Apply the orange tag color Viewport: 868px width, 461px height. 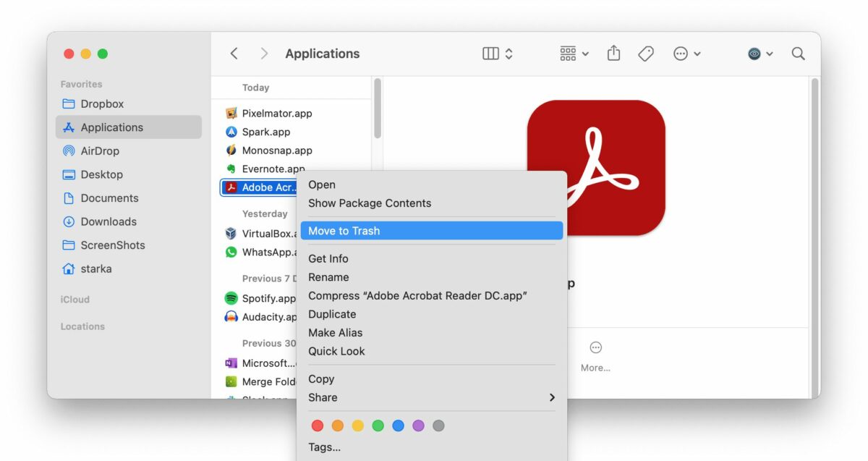(x=338, y=426)
